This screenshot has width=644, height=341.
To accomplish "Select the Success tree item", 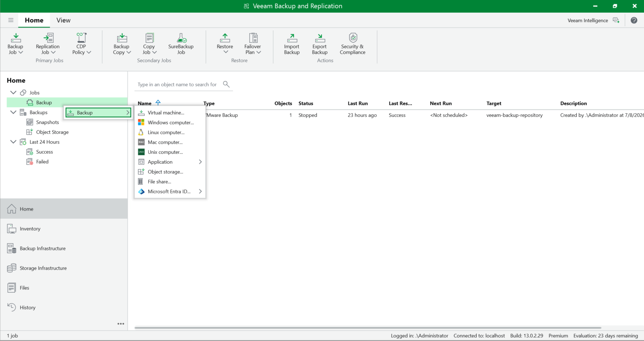I will click(44, 152).
